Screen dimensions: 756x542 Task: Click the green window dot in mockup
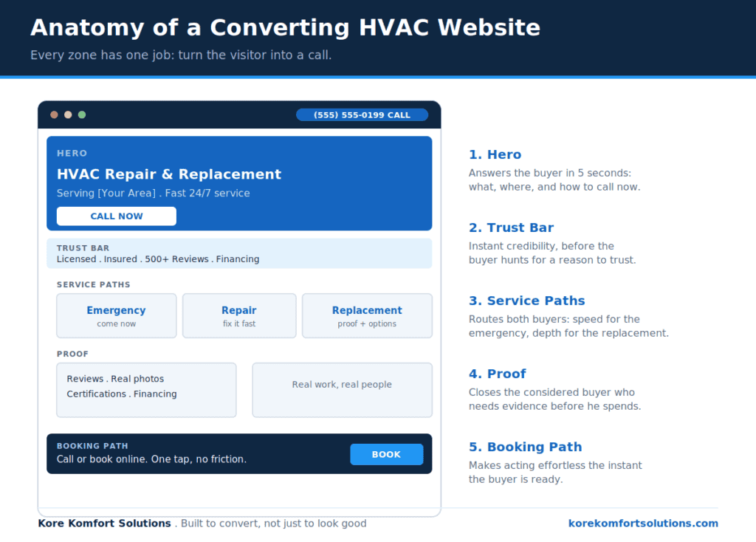pos(82,114)
